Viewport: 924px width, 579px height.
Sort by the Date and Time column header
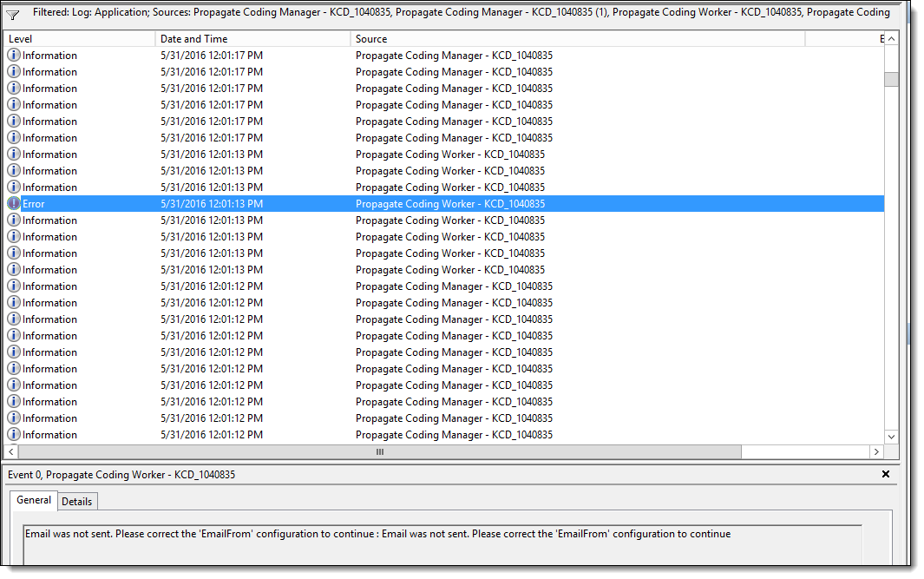(x=253, y=39)
